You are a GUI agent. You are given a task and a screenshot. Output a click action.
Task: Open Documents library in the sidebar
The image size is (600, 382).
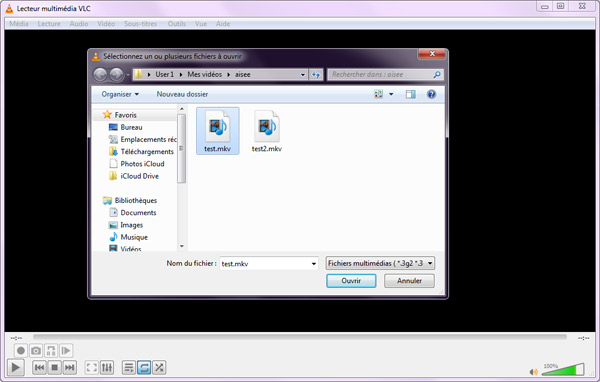tap(133, 213)
